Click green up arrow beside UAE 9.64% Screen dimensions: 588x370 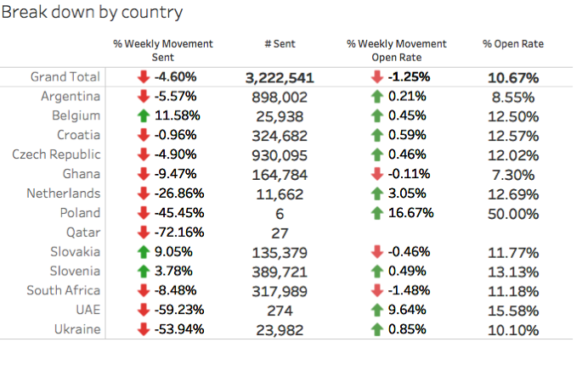pos(377,310)
